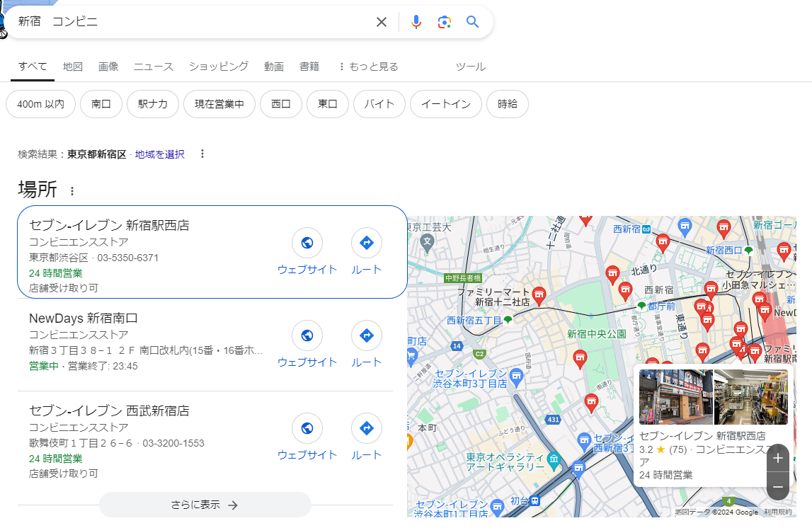Click 24 時間営業 text under 新宿駅西店 listing

click(x=55, y=273)
